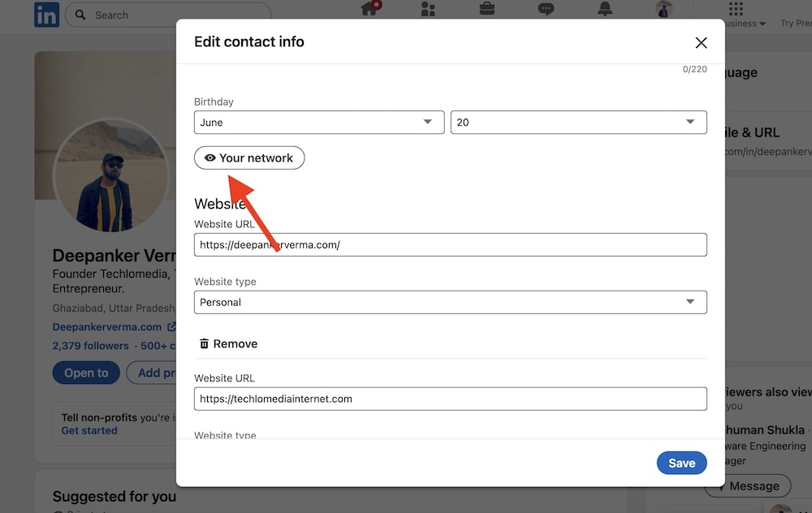
Task: Open the 2,379 followers link
Action: (91, 346)
